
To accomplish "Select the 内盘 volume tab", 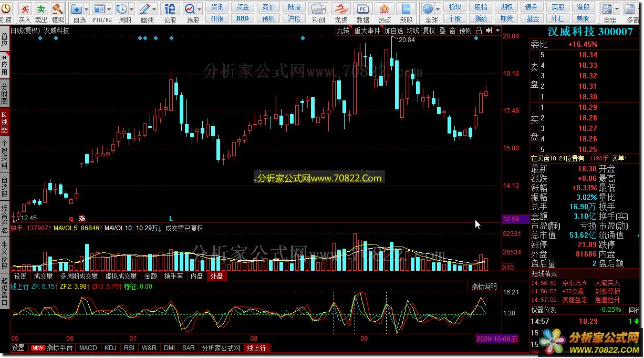I will (x=197, y=276).
